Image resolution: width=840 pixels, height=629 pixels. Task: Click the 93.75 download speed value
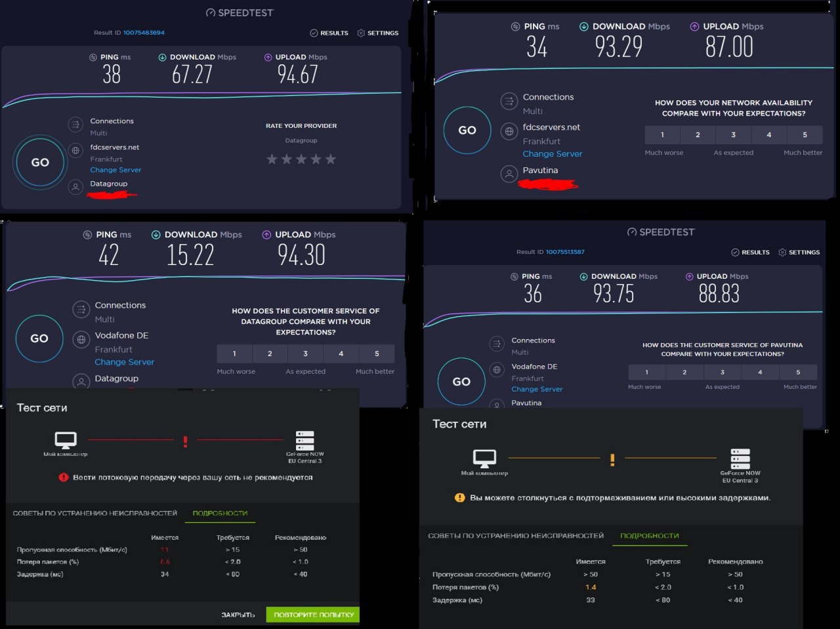pyautogui.click(x=614, y=293)
